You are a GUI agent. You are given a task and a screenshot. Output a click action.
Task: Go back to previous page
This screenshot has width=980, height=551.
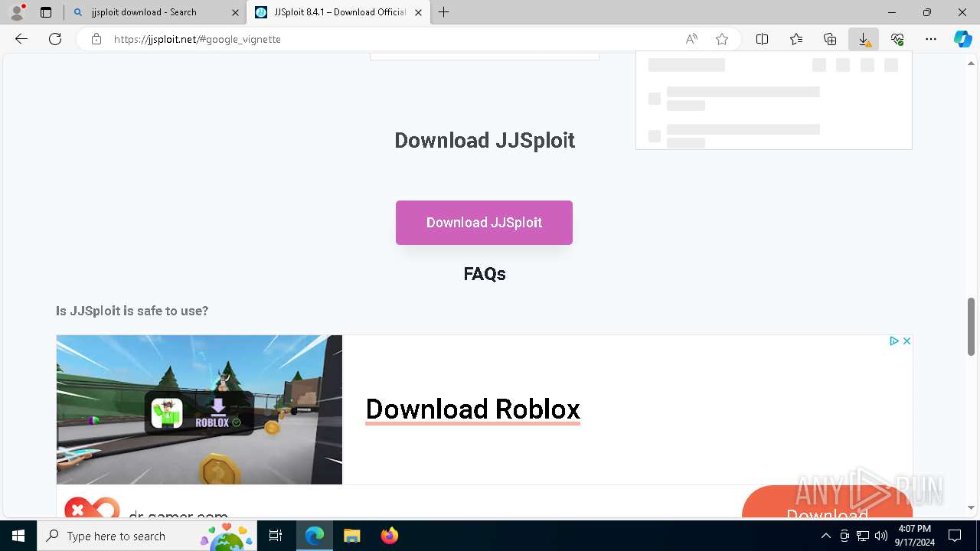(21, 39)
